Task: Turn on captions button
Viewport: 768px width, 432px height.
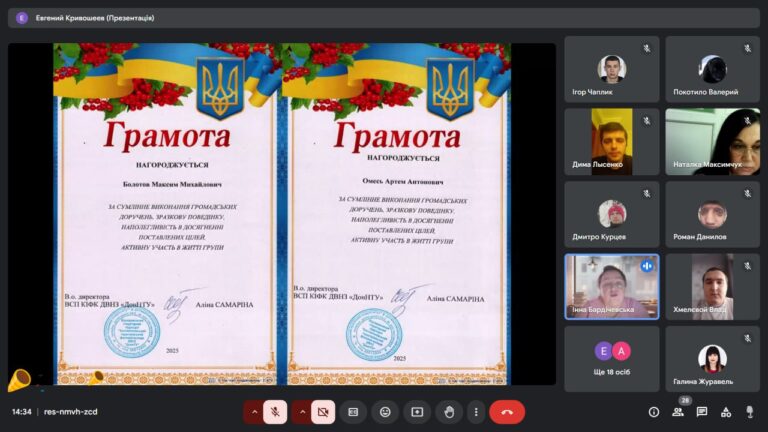Action: coord(353,412)
